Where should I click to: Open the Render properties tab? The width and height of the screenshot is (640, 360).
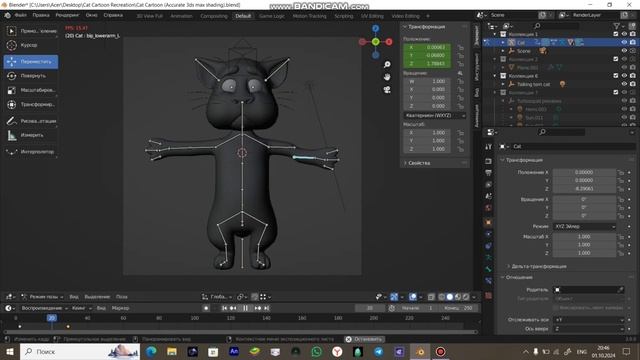click(x=489, y=161)
